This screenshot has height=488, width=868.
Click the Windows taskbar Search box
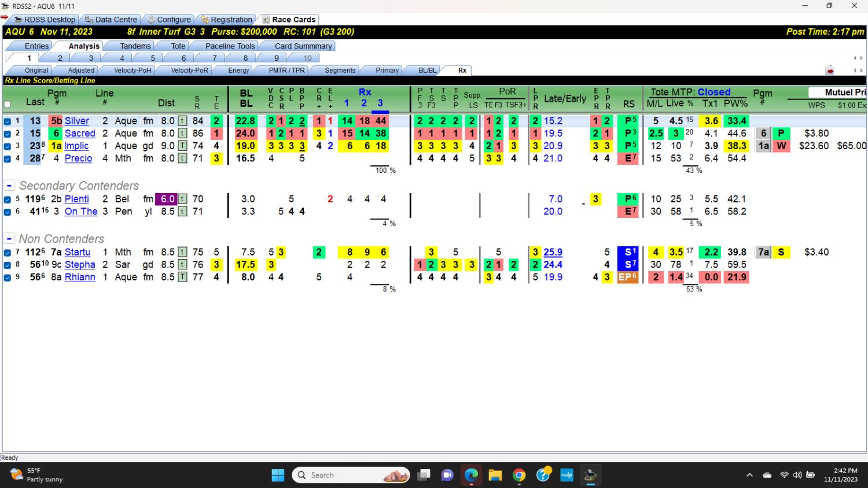click(x=352, y=475)
